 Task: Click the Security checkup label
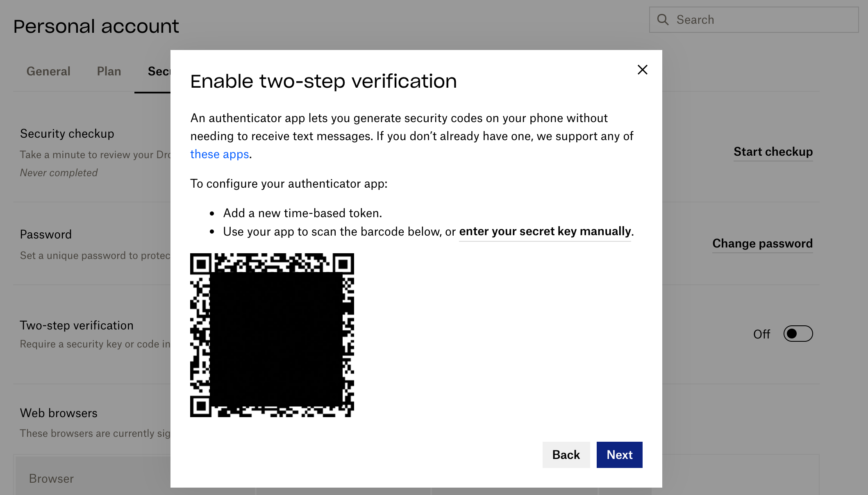coord(67,134)
